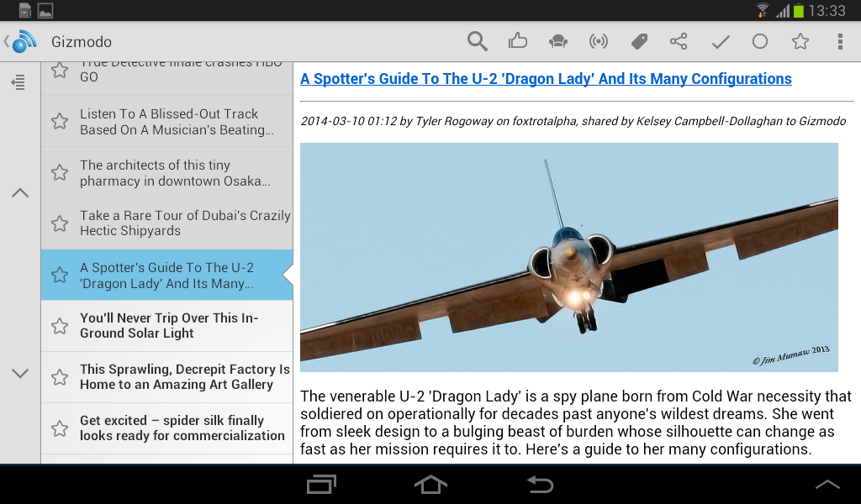Open the podcast broadcast icon

[x=598, y=40]
